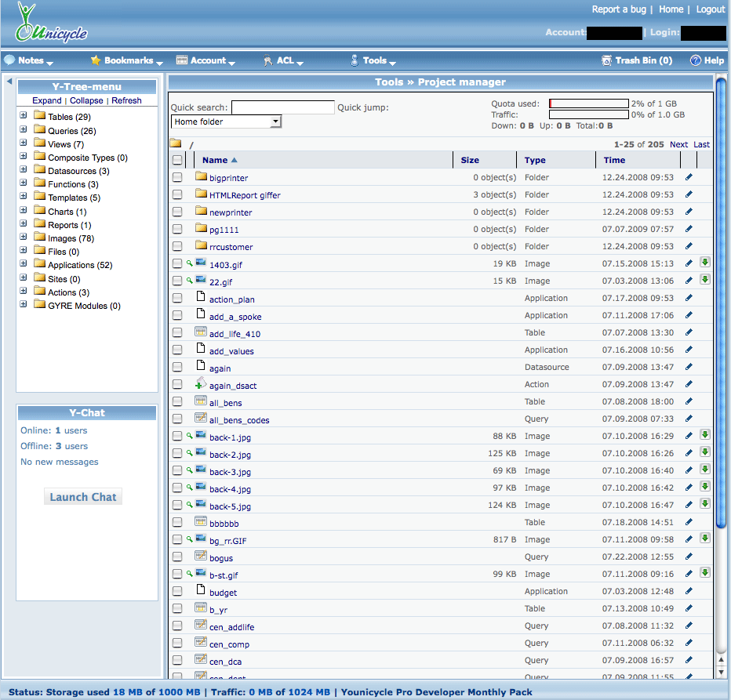Click the Quota used progress bar
Image resolution: width=731 pixels, height=700 pixels.
coord(588,103)
